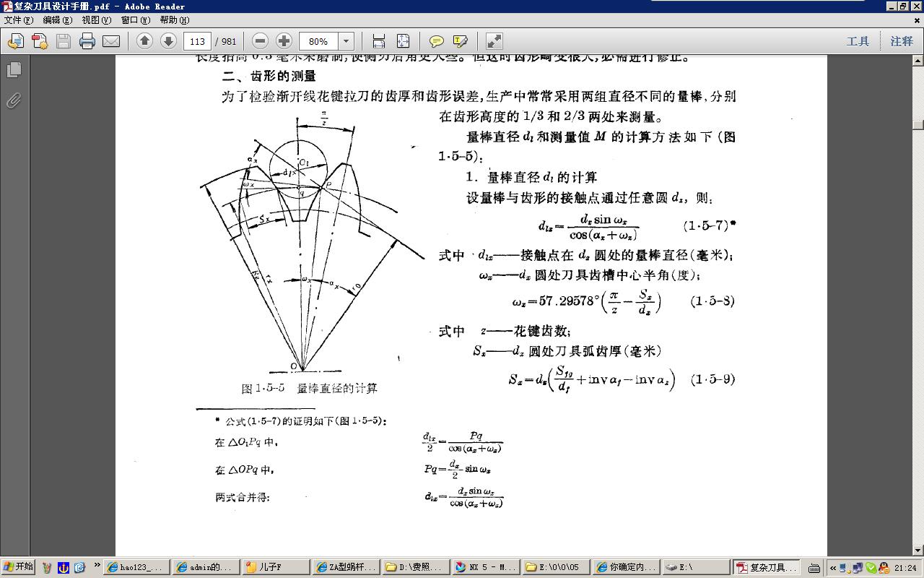Open the 视图(V) menu
This screenshot has width=924, height=578.
[96, 20]
